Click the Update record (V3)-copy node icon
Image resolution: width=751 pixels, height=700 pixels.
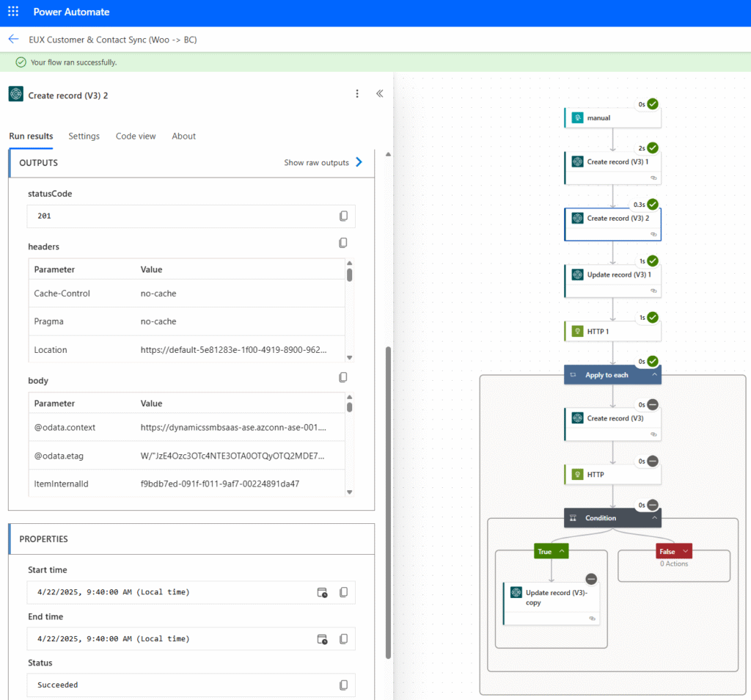tap(516, 593)
